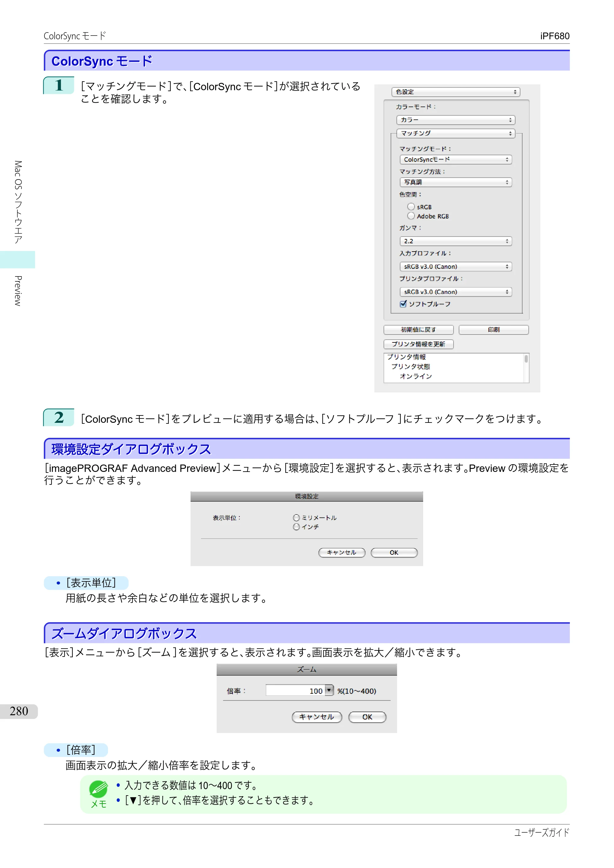
Task: Select the sRGB color space radio button
Action: [411, 206]
